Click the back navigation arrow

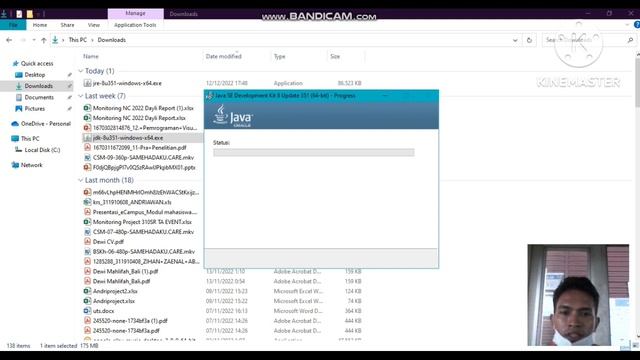pos(9,40)
